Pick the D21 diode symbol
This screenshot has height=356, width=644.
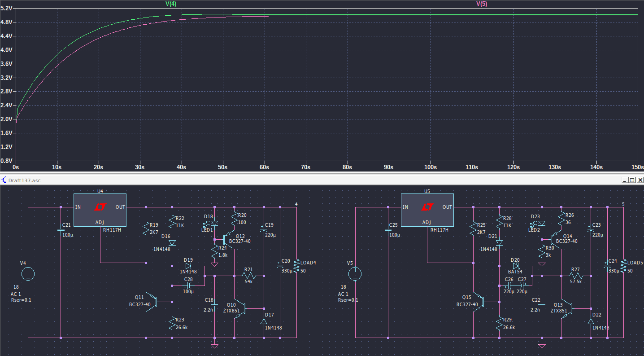click(x=500, y=243)
